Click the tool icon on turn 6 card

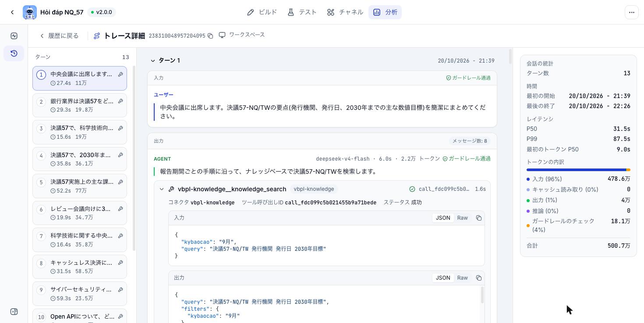[120, 209]
